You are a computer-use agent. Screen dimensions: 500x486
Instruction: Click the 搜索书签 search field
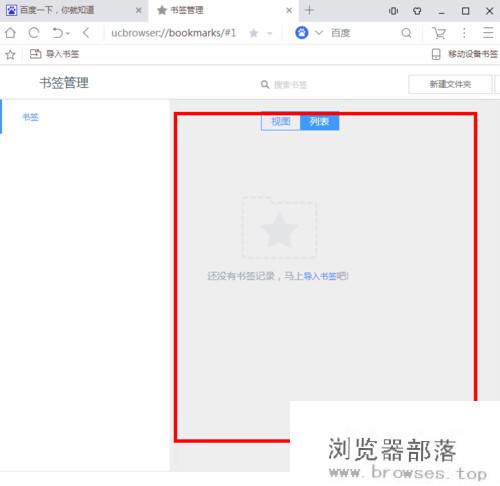pos(290,85)
